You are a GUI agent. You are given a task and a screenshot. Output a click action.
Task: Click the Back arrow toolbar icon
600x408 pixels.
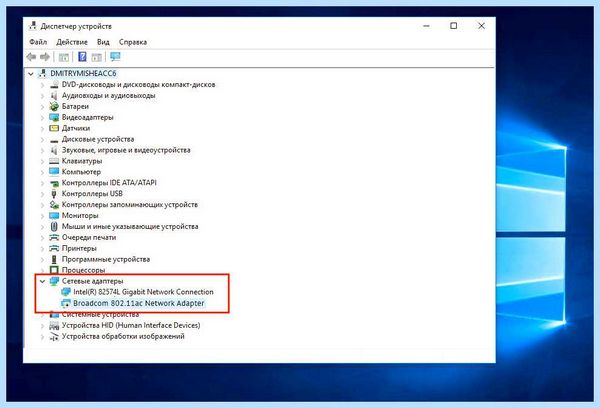point(31,57)
